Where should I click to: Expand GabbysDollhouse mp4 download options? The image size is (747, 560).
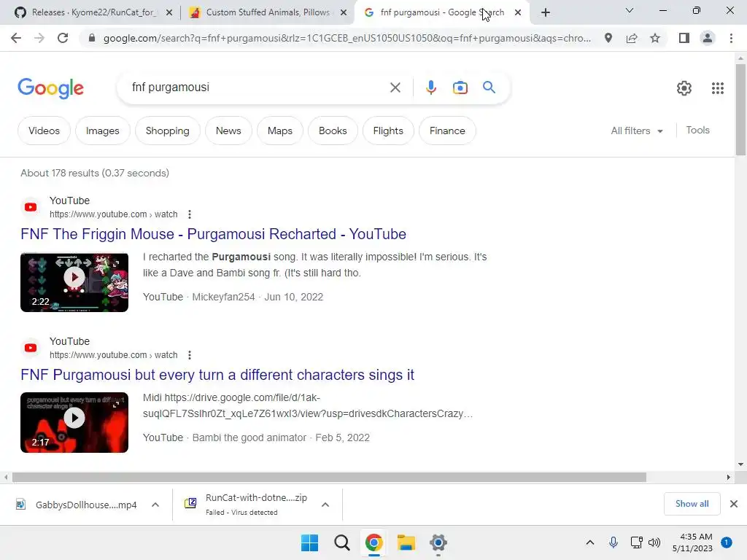pos(155,505)
